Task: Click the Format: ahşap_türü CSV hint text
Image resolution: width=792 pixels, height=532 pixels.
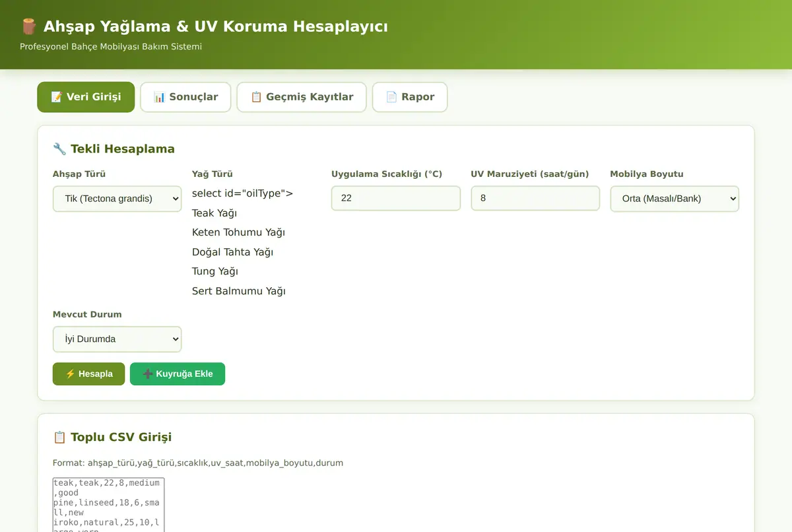Action: pyautogui.click(x=198, y=463)
